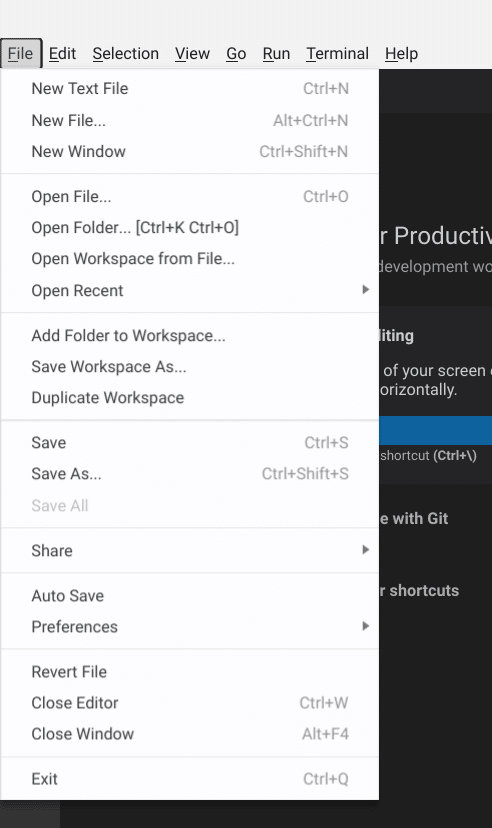Toggle Auto Save in File menu

pyautogui.click(x=190, y=596)
